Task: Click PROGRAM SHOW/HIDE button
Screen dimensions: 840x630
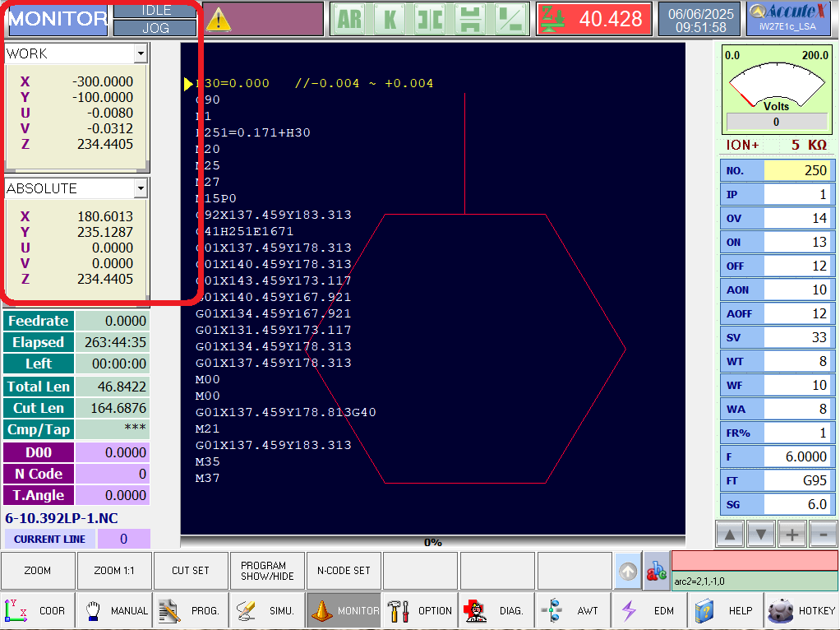Action: pos(267,571)
